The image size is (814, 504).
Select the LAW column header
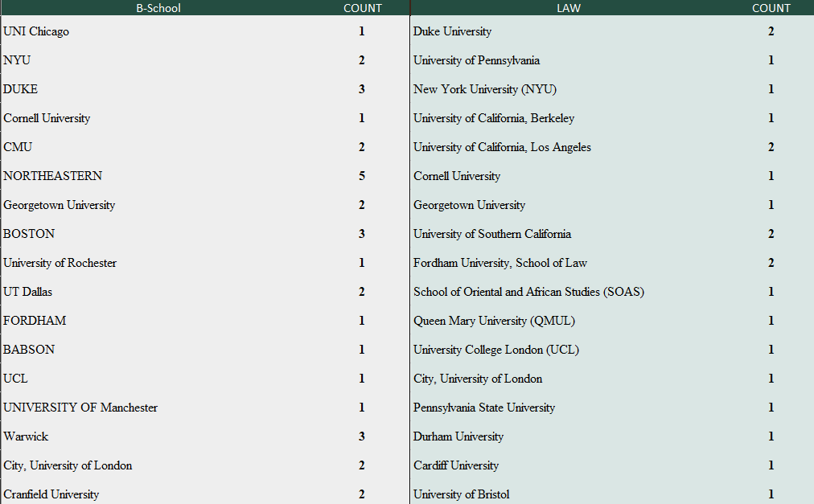pyautogui.click(x=569, y=8)
